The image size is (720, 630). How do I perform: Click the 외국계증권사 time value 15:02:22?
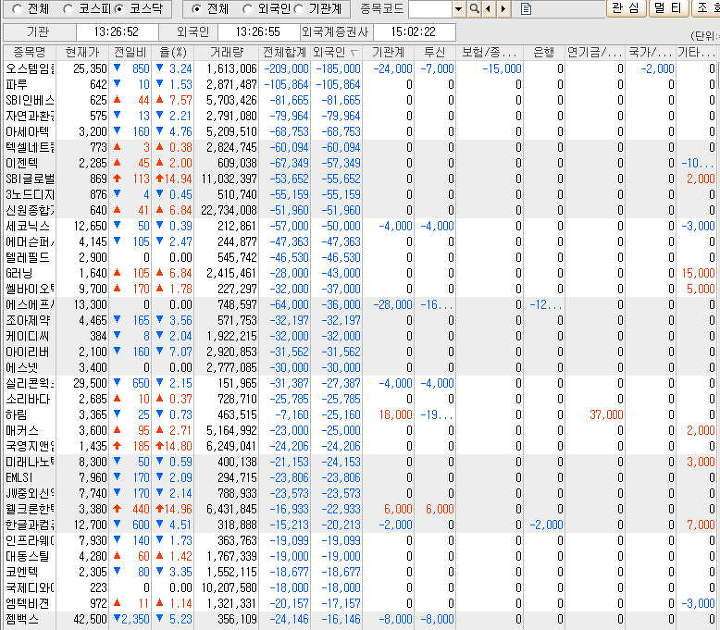pos(413,32)
